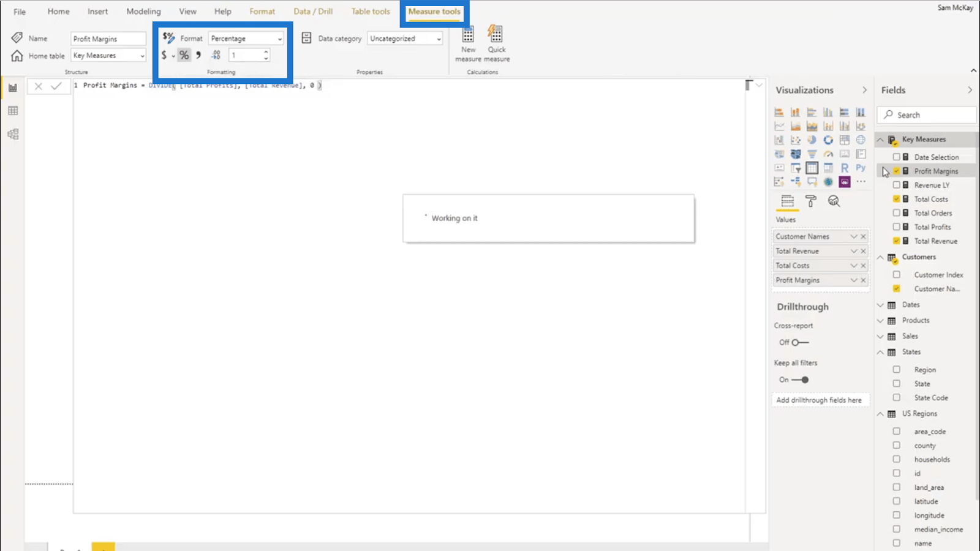Select the pie chart visual

812,140
